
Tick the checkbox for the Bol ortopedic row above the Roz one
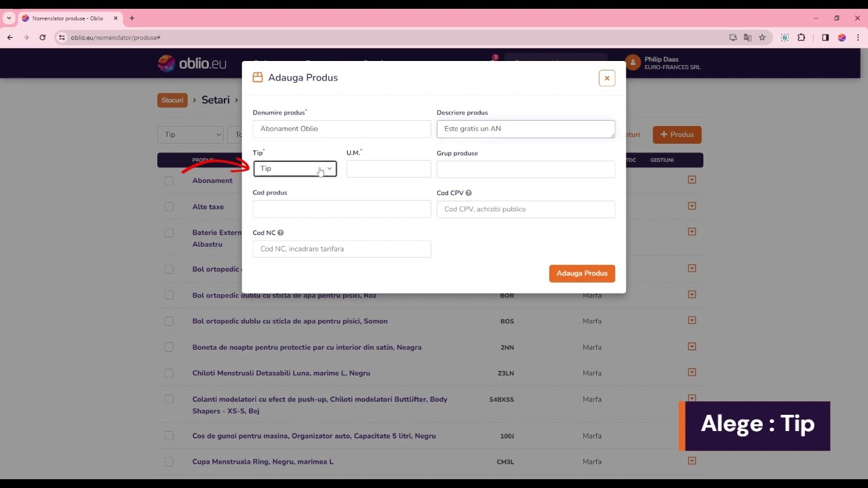point(169,269)
